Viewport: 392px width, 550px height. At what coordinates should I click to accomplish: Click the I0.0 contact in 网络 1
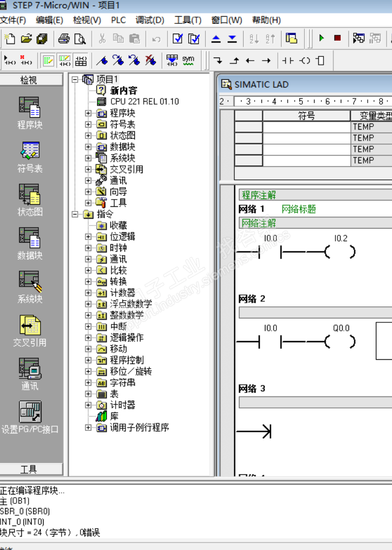point(270,251)
